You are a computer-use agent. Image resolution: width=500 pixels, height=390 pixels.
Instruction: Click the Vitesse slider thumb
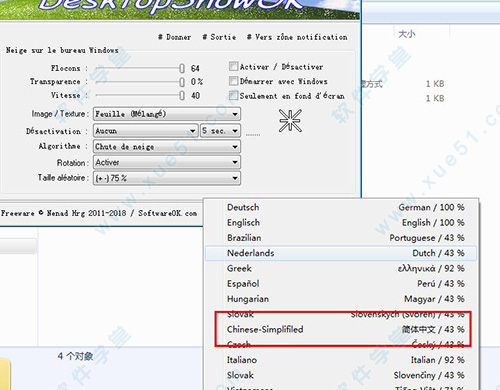pyautogui.click(x=182, y=96)
